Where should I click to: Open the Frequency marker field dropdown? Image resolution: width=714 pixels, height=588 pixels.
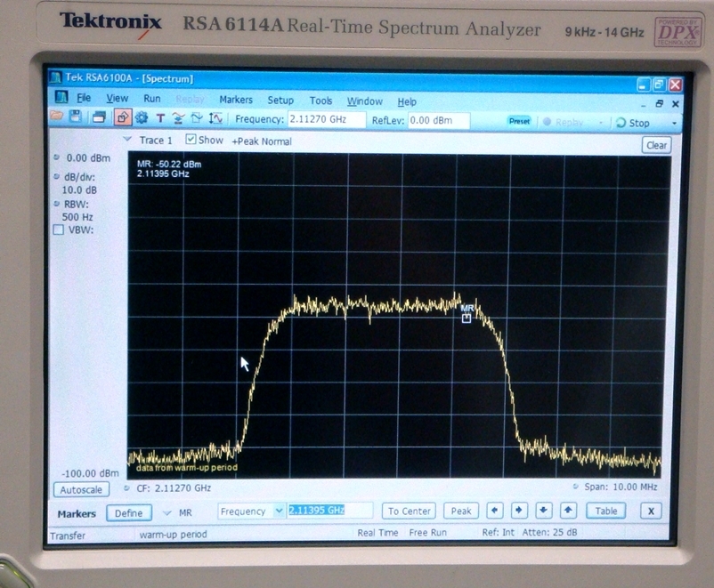pos(280,511)
